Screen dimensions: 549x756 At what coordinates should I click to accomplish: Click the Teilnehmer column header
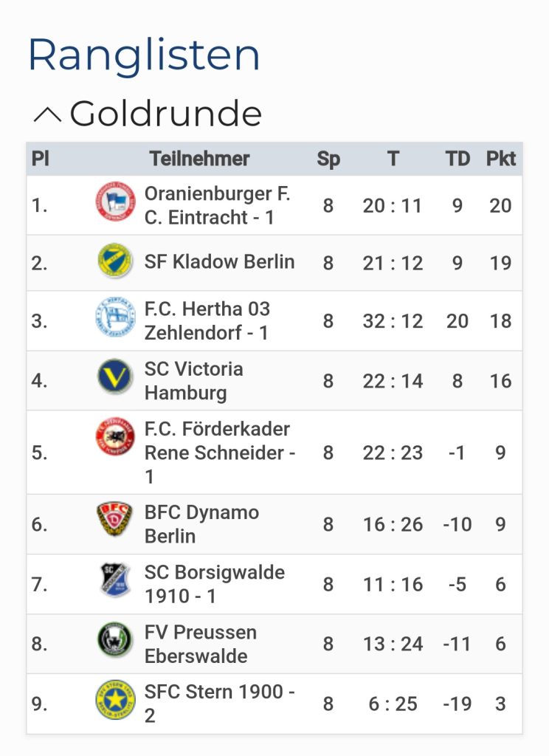coord(199,159)
